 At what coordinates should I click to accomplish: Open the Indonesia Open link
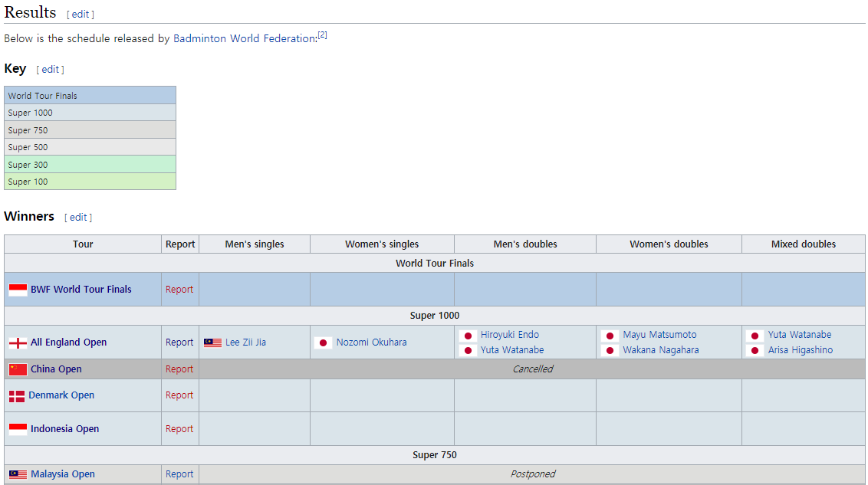click(64, 428)
